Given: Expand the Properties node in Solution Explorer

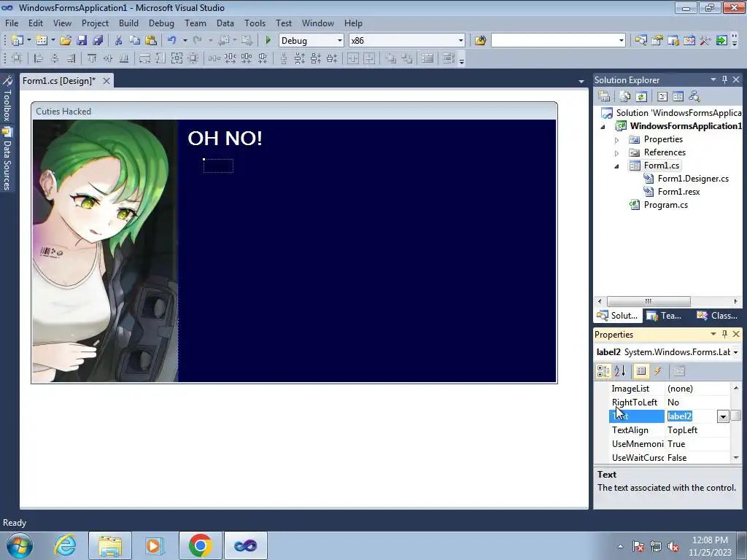Looking at the screenshot, I should pyautogui.click(x=617, y=140).
